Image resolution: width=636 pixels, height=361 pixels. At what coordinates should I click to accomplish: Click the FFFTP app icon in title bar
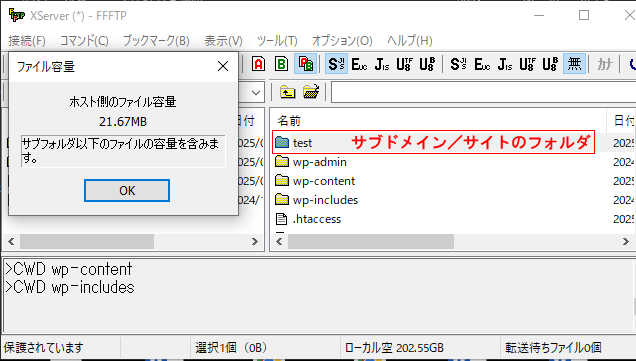pyautogui.click(x=17, y=15)
